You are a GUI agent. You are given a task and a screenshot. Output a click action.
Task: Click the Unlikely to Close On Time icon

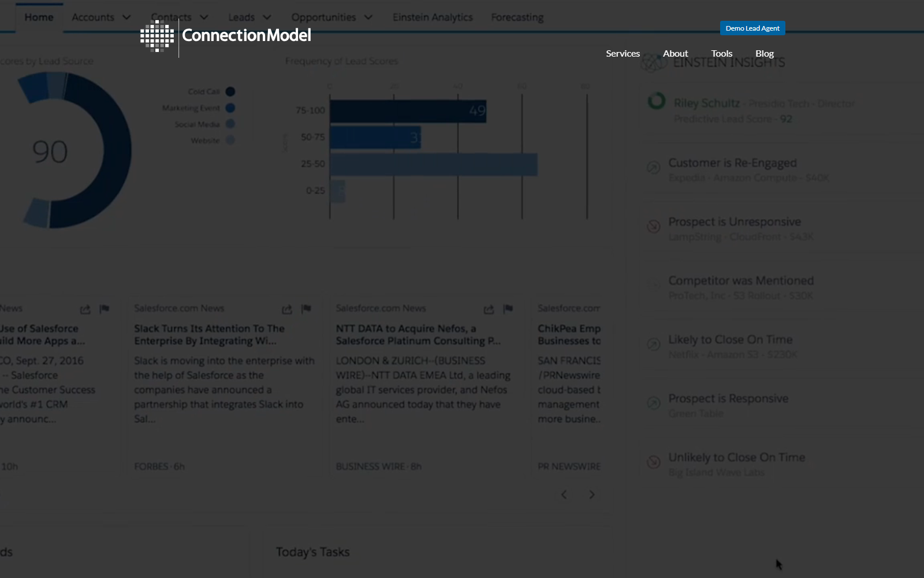(653, 462)
